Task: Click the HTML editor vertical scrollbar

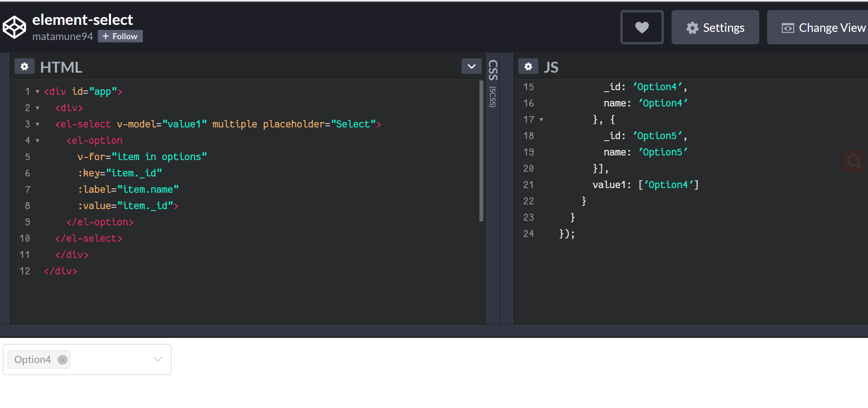Action: 481,151
